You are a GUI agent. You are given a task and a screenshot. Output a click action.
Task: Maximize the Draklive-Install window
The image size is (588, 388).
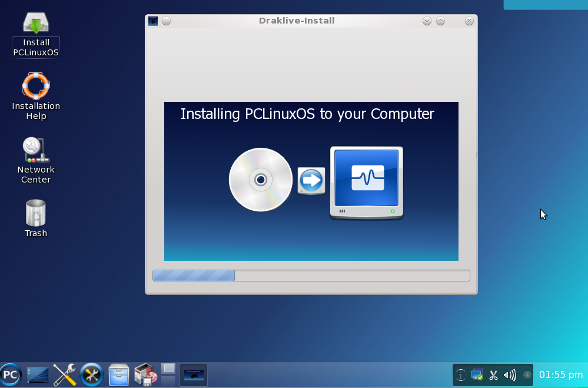(x=441, y=21)
